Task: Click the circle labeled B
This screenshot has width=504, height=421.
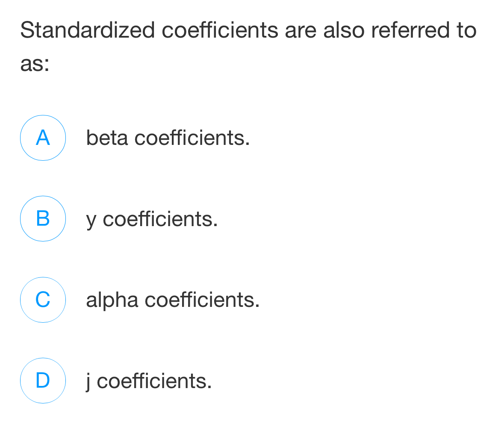Action: pyautogui.click(x=43, y=219)
